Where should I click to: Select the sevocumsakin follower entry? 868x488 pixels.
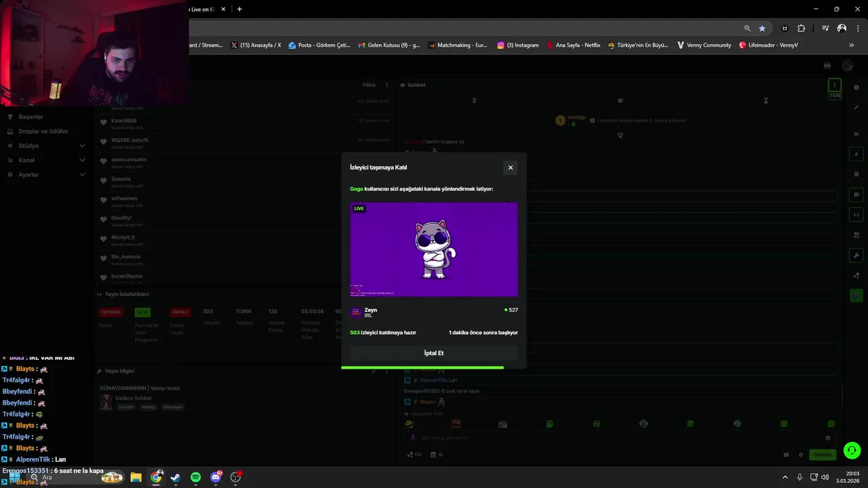pos(244,162)
